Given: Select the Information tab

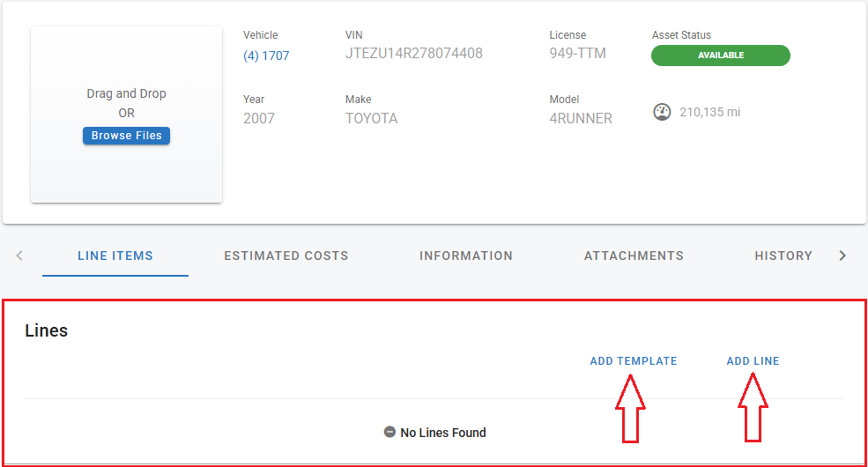Looking at the screenshot, I should point(466,256).
